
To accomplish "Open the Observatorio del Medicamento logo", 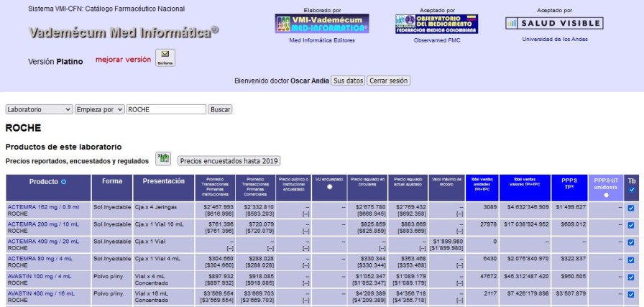I will click(436, 24).
